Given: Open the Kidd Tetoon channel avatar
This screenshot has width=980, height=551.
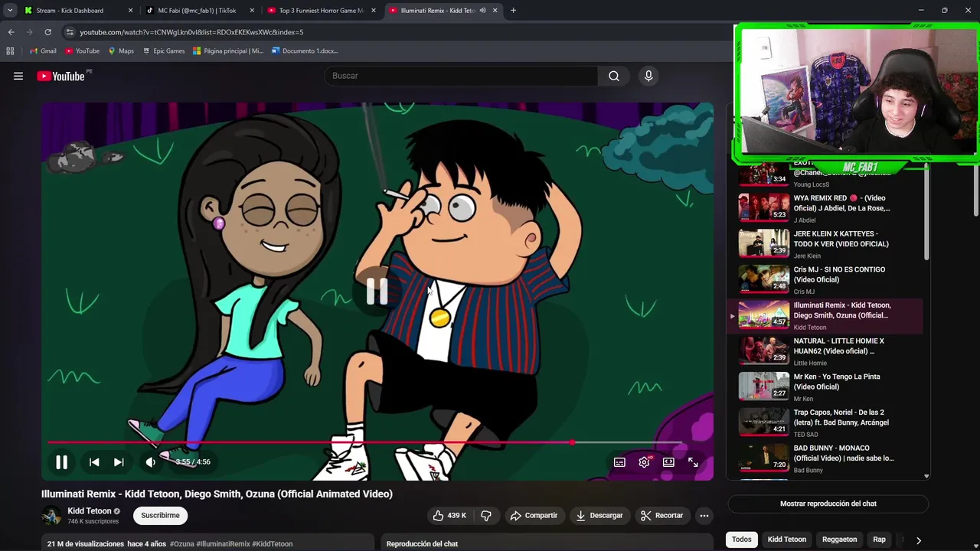Looking at the screenshot, I should [x=51, y=516].
